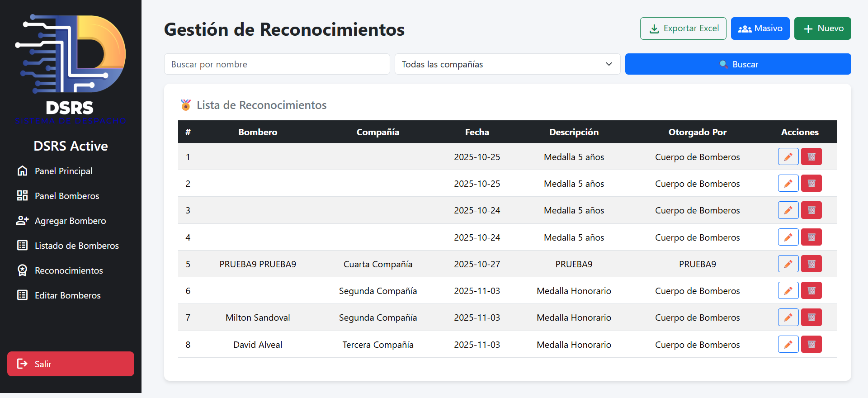The width and height of the screenshot is (868, 398).
Task: Edit recognition in row 4
Action: click(788, 237)
